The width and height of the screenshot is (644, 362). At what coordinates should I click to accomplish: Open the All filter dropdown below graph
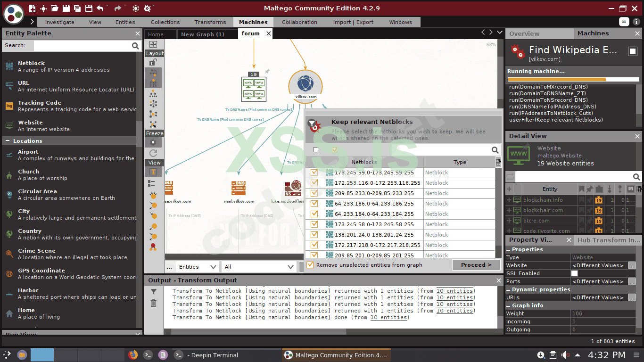(x=259, y=267)
